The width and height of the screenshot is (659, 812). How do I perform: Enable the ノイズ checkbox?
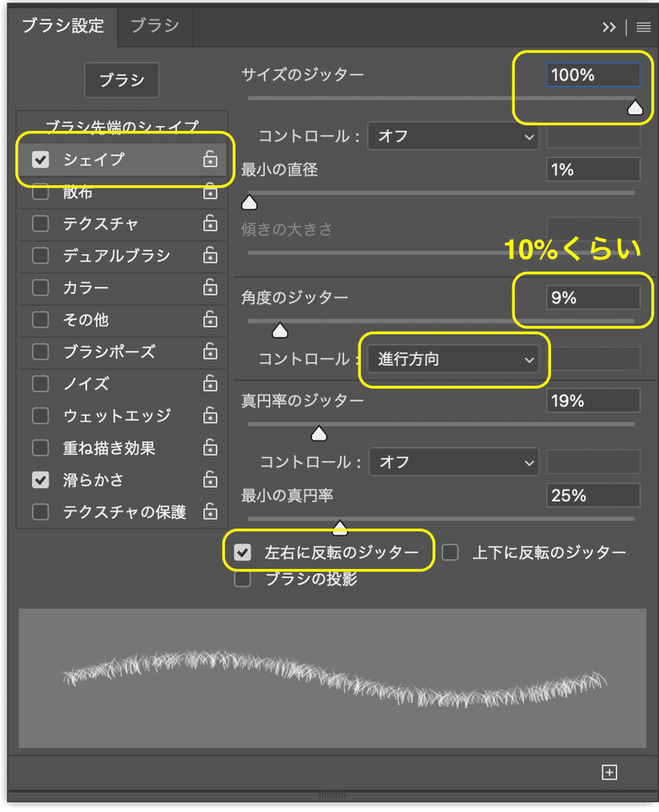coord(40,384)
